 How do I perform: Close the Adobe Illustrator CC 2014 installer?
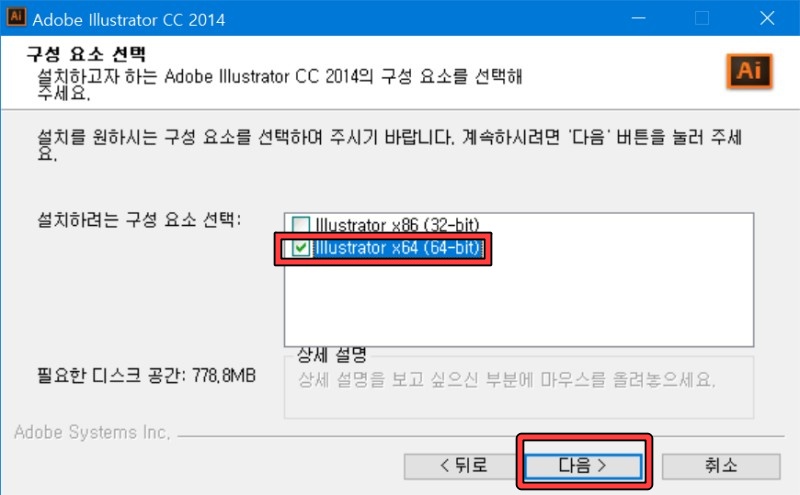pyautogui.click(x=767, y=18)
